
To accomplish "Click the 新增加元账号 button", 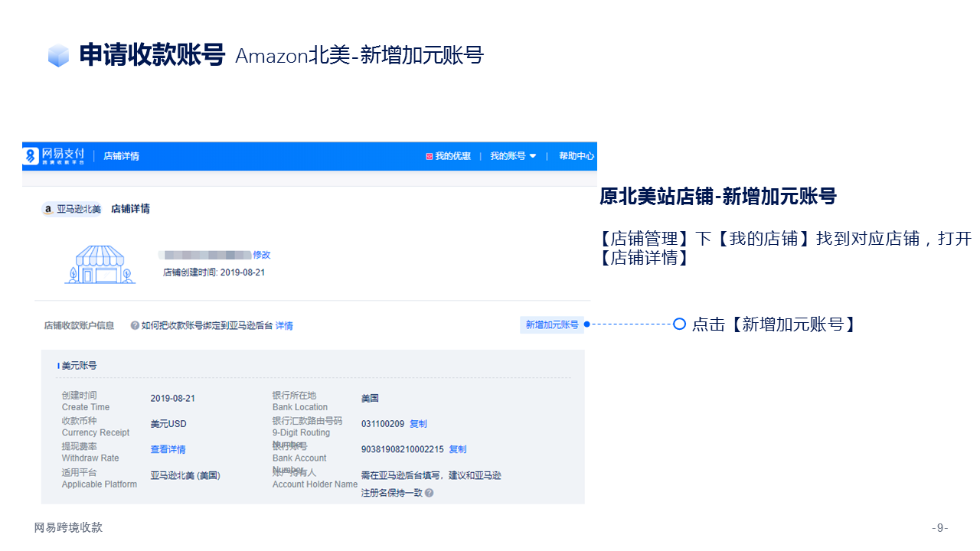I will (x=552, y=325).
